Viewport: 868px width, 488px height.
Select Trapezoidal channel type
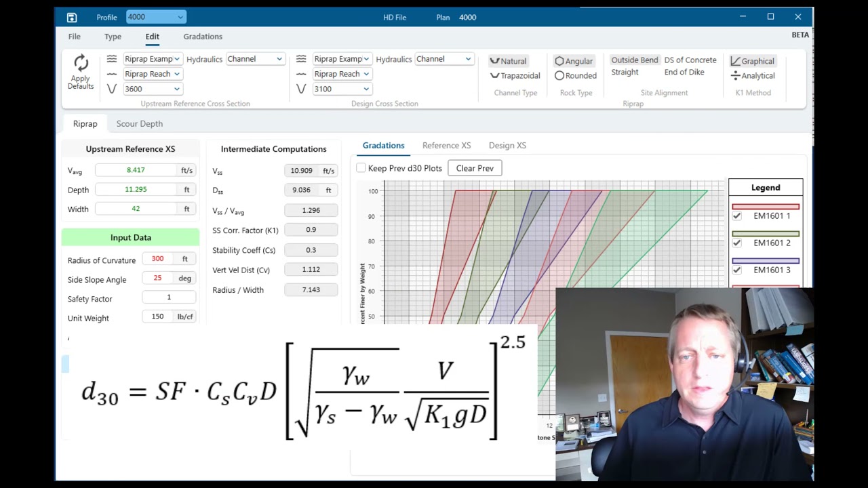click(x=515, y=76)
